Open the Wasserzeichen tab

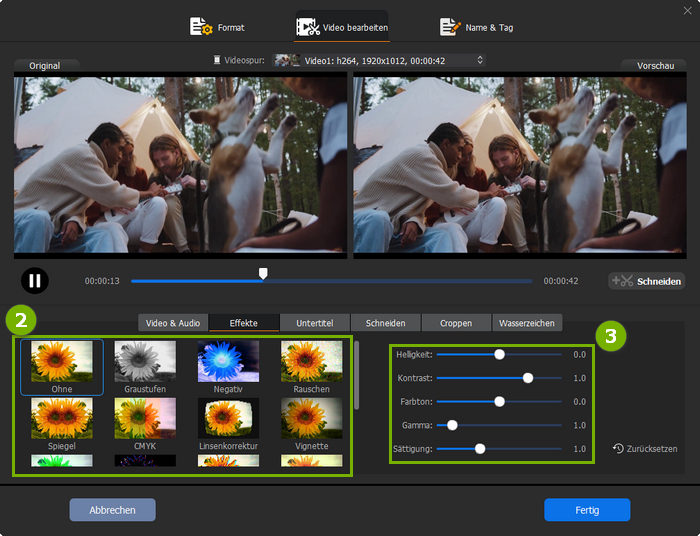527,323
